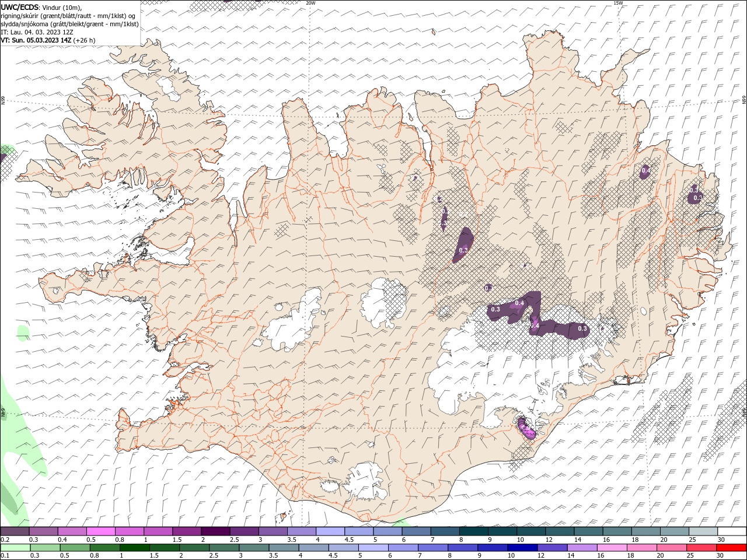Click the 0.4 value in the northeastern snow patch

[x=645, y=171]
